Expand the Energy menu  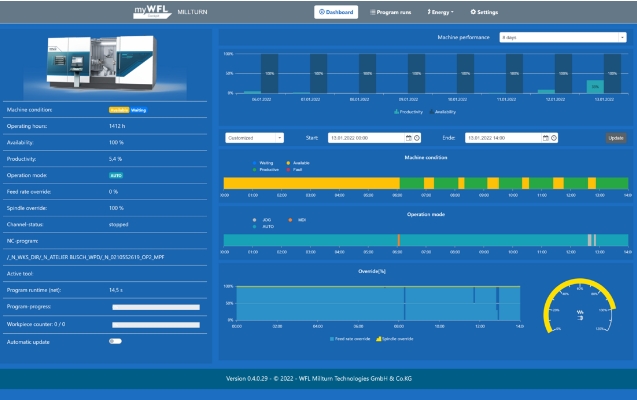441,12
